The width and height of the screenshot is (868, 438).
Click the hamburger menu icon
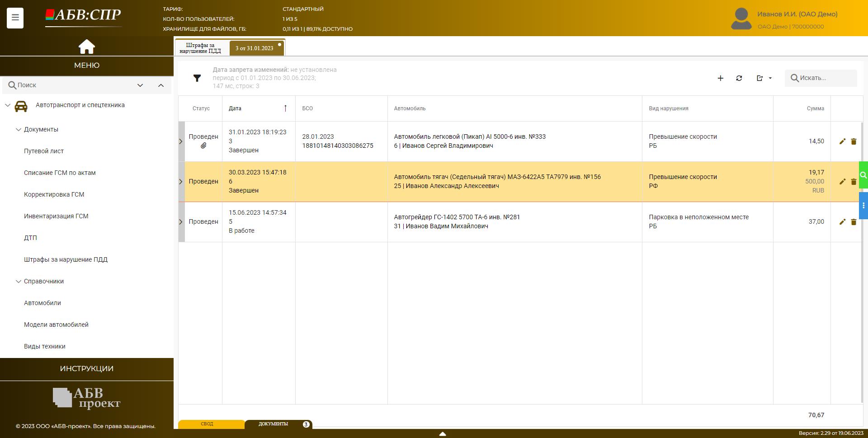15,18
